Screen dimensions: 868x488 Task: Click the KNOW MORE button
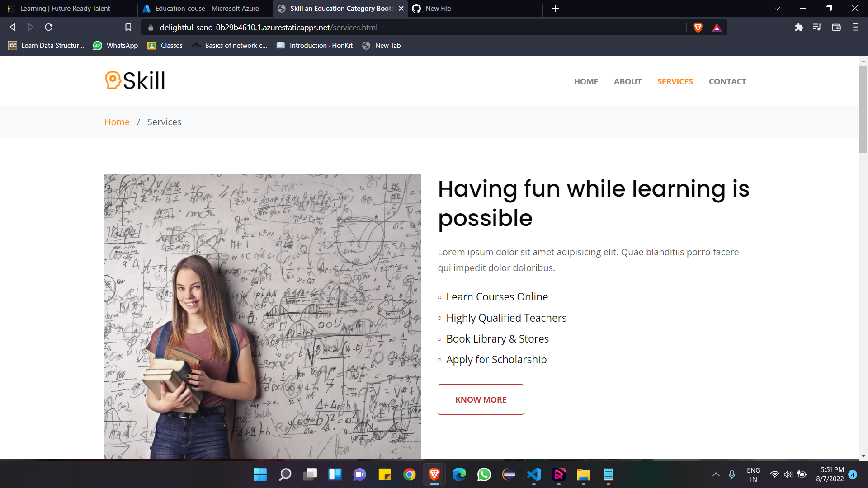pos(481,399)
